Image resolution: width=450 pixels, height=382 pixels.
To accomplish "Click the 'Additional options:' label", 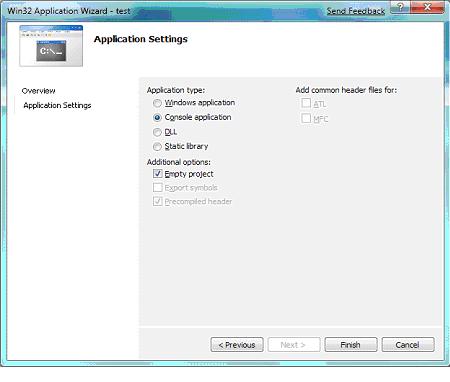I will [x=179, y=162].
